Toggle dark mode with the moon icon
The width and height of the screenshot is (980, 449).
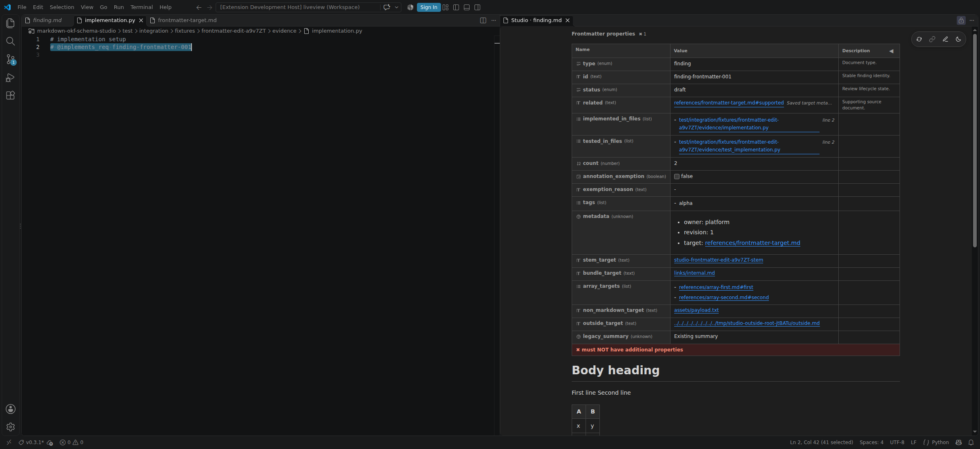point(958,39)
